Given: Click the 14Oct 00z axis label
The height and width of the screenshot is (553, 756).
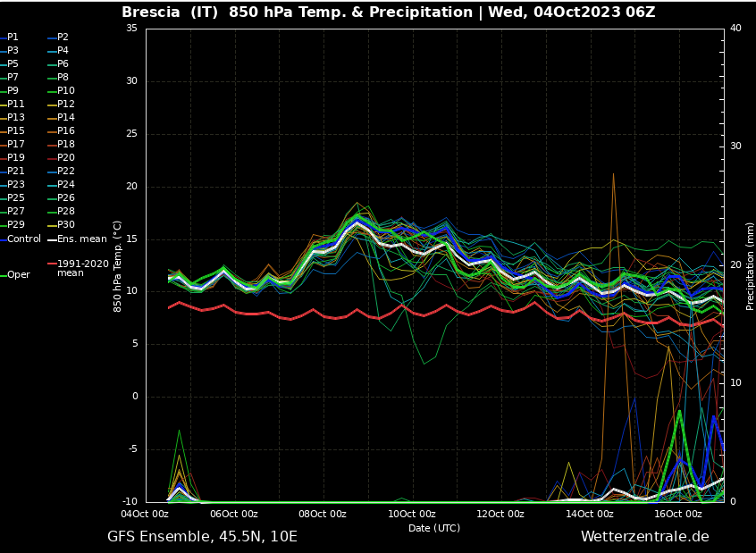Looking at the screenshot, I should [x=590, y=514].
